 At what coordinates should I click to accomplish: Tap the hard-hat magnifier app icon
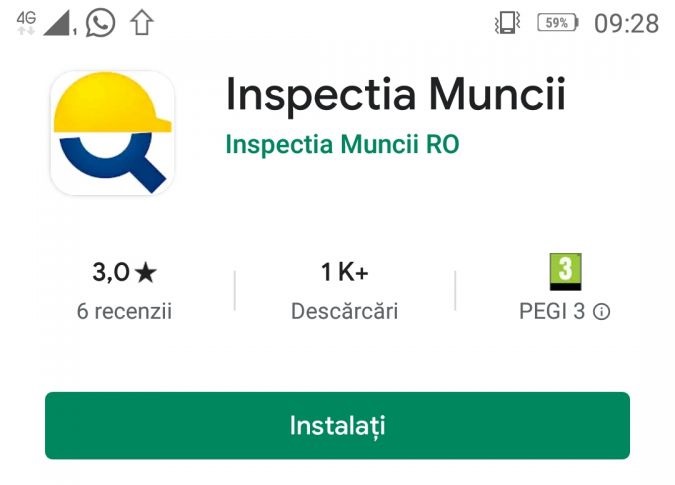[112, 133]
